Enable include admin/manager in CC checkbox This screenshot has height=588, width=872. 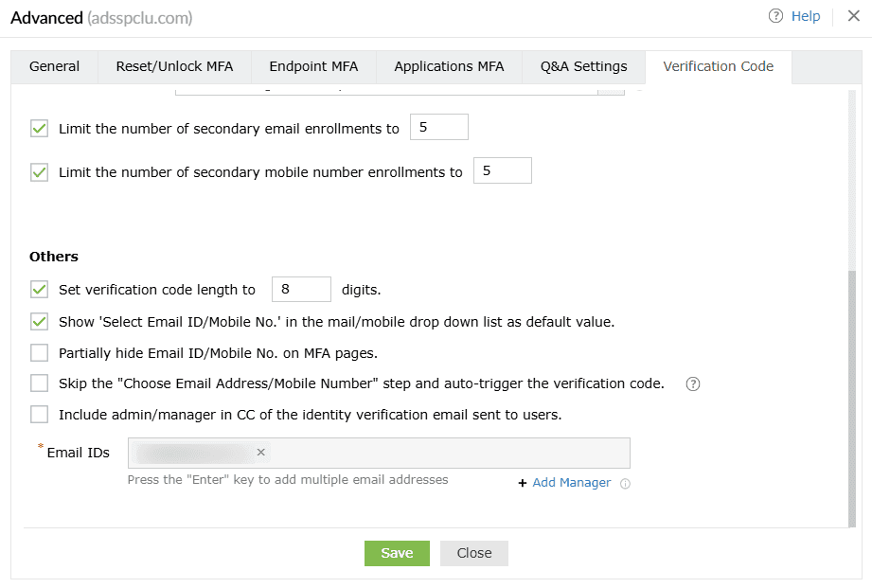[x=39, y=415]
